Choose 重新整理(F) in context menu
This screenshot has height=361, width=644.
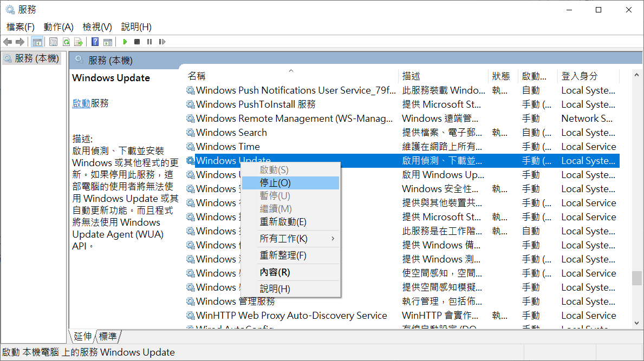click(290, 255)
